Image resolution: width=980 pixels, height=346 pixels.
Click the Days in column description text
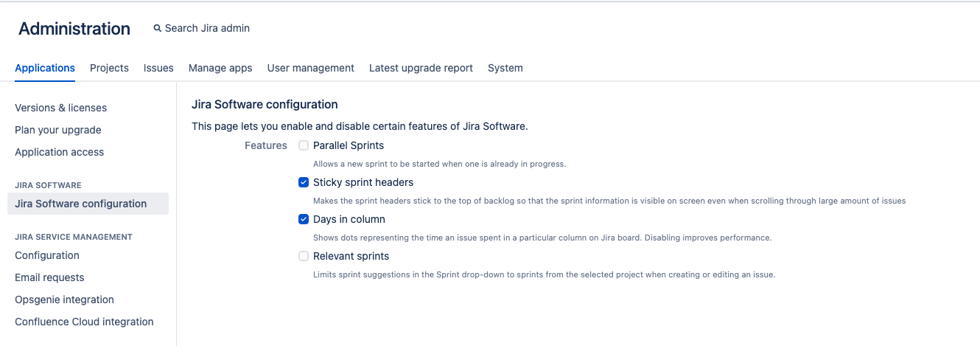[542, 238]
